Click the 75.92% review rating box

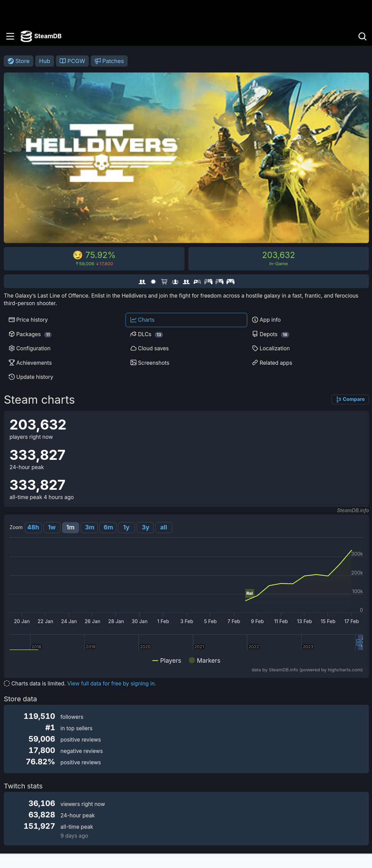tap(94, 258)
